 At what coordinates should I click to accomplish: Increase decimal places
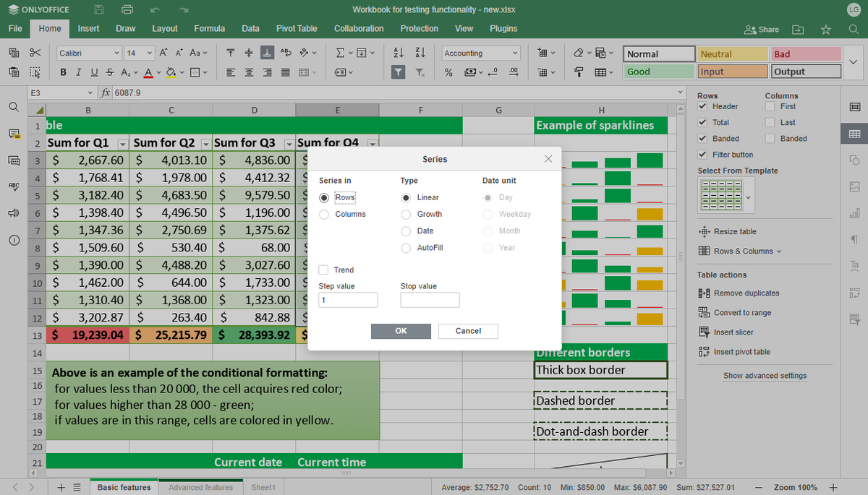tap(514, 72)
